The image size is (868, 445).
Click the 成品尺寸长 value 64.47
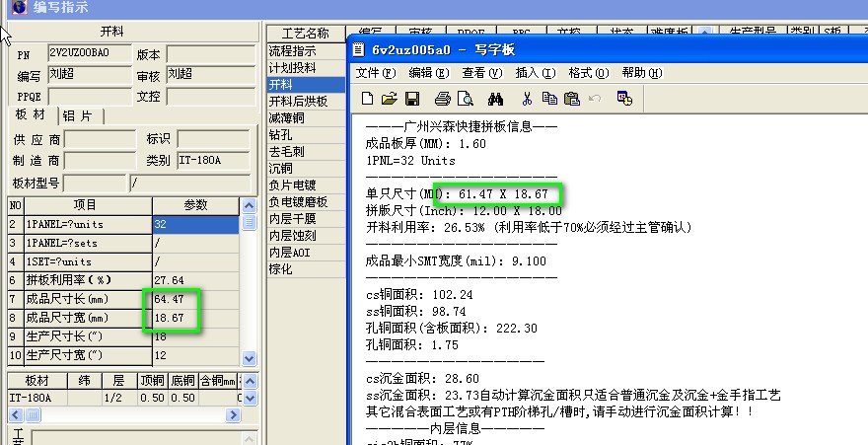(x=196, y=299)
